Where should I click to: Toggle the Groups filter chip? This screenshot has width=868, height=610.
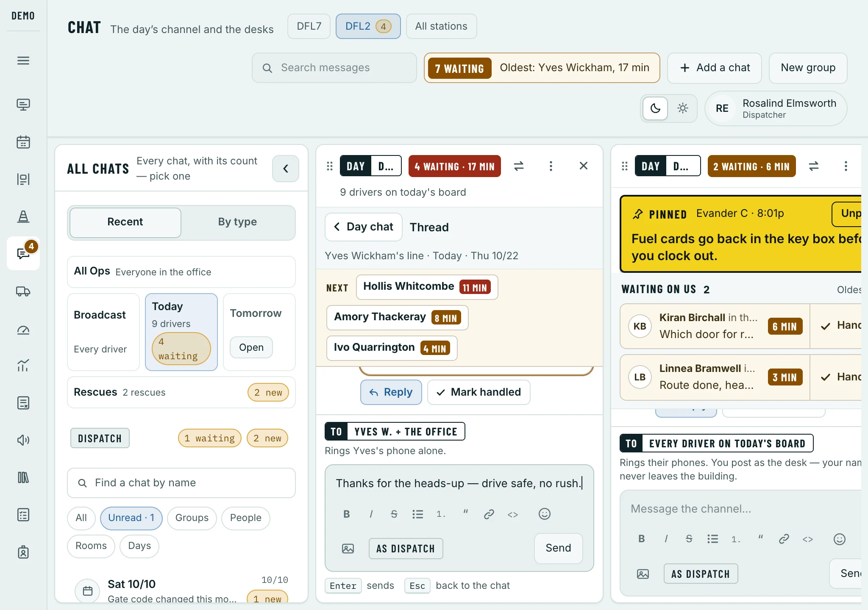tap(192, 518)
